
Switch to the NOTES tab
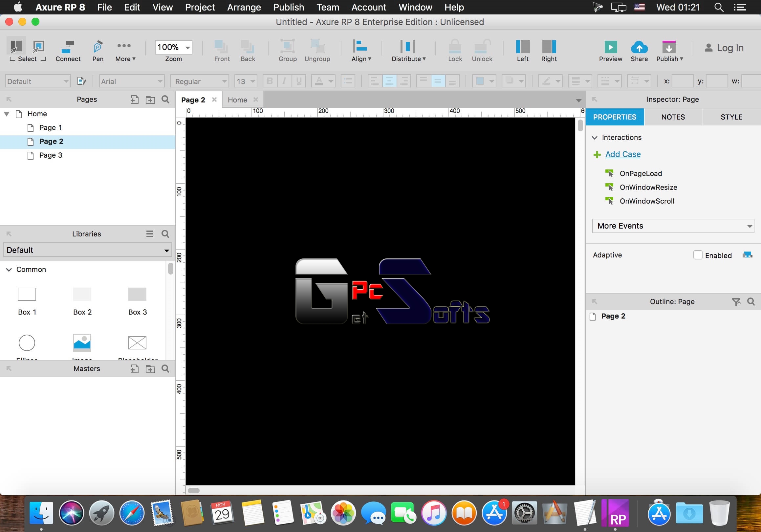click(x=673, y=117)
